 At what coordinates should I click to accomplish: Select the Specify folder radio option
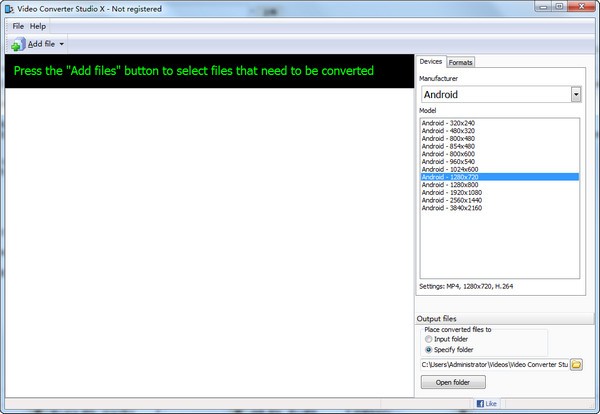[x=429, y=350]
